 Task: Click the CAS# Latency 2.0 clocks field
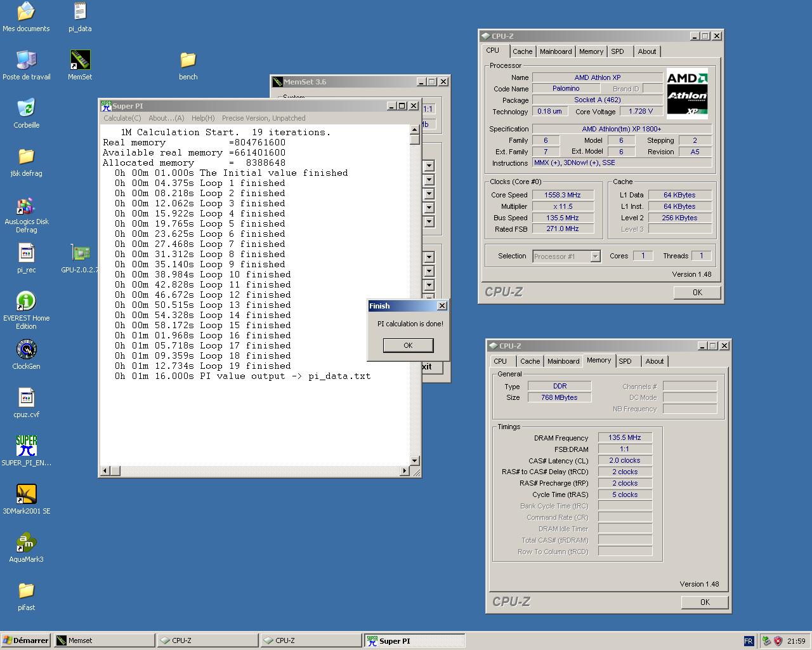[x=625, y=460]
